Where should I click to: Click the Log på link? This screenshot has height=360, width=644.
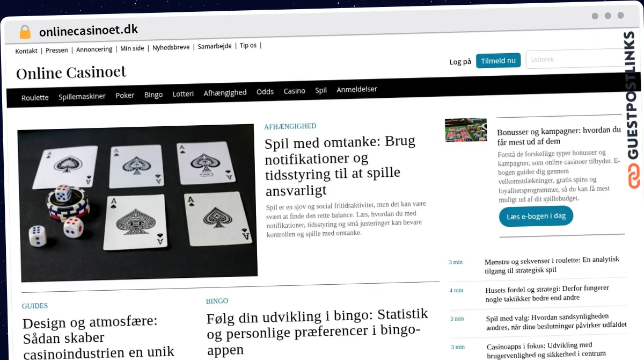point(460,62)
